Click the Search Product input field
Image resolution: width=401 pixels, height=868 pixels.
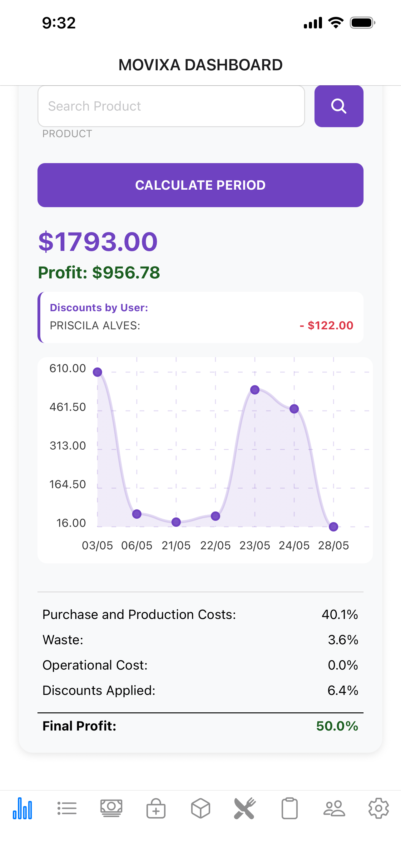[x=171, y=106]
